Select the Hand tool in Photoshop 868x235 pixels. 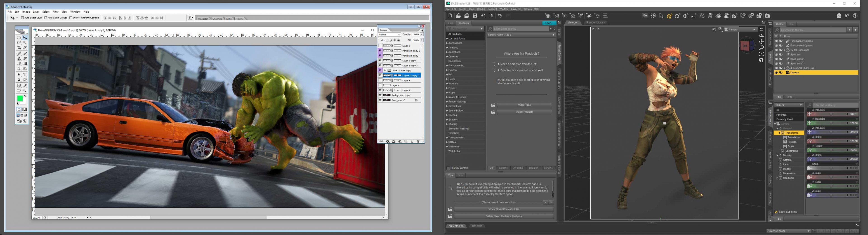click(x=19, y=91)
